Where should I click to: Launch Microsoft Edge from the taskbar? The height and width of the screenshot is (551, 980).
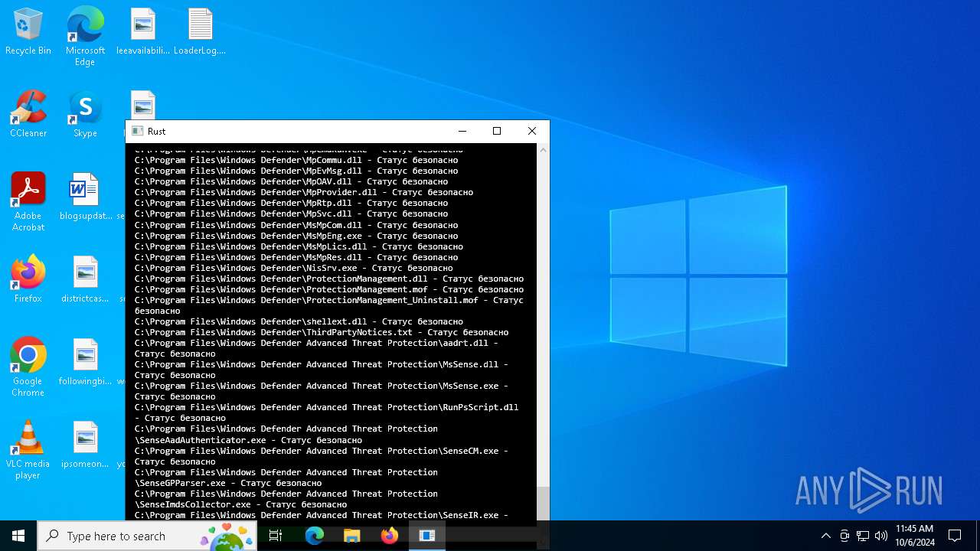[315, 536]
